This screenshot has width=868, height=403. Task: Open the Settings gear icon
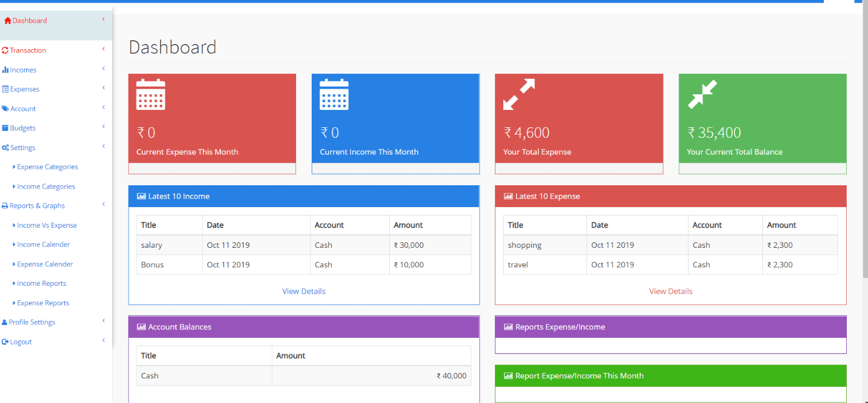coord(6,147)
